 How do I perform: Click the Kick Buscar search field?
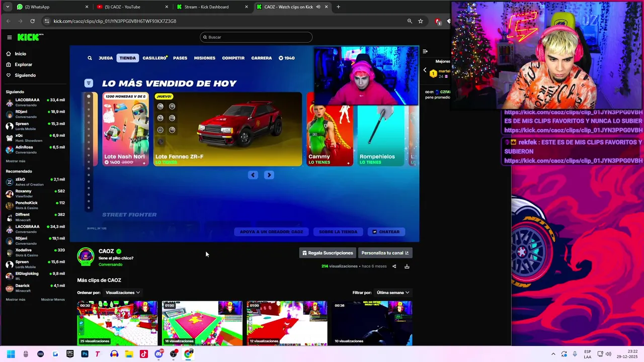point(256,37)
